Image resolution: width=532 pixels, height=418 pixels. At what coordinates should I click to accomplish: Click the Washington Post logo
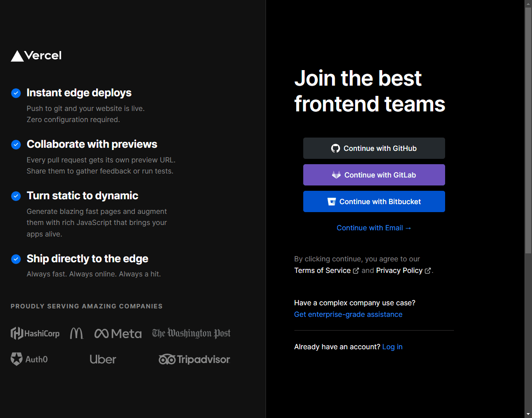click(x=191, y=333)
